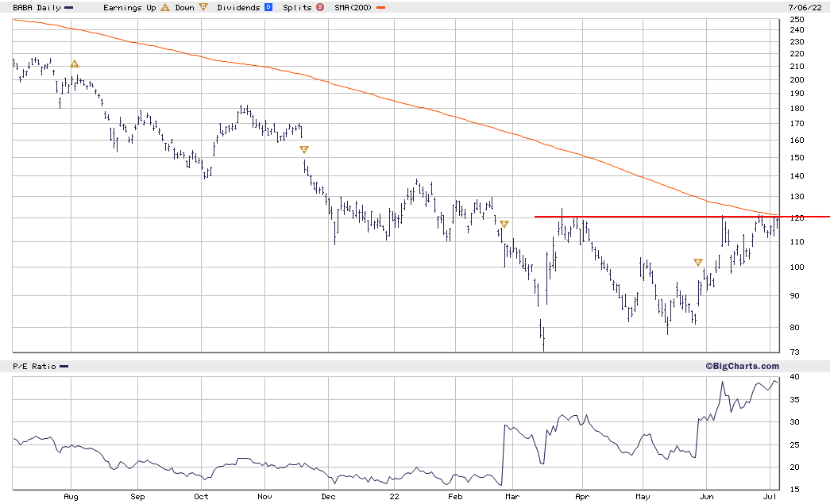
Task: Click the 'Sep' month label on the x-axis
Action: coord(137,497)
